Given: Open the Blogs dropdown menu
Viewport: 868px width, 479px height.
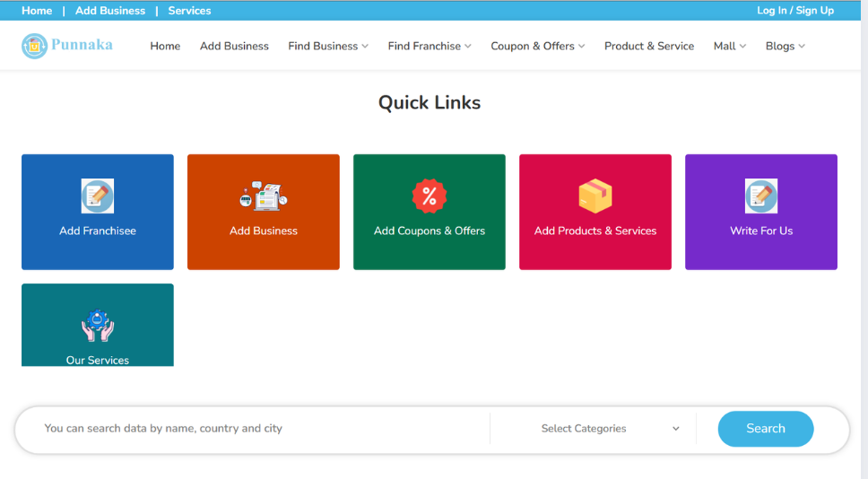Looking at the screenshot, I should [x=785, y=46].
